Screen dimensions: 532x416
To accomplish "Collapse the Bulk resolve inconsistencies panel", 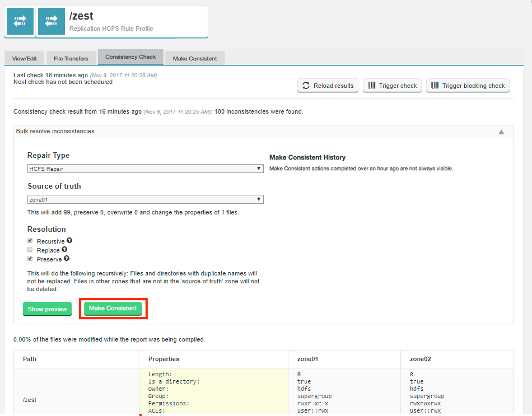I will tap(501, 132).
